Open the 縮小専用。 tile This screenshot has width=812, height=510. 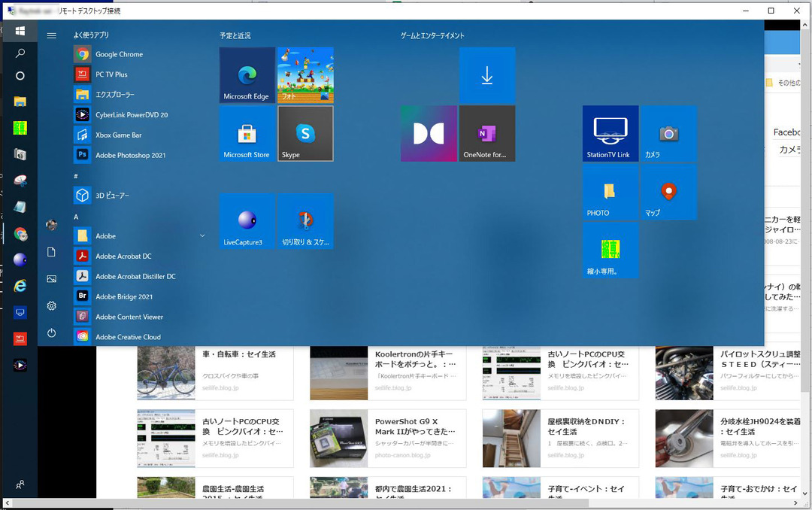click(611, 250)
